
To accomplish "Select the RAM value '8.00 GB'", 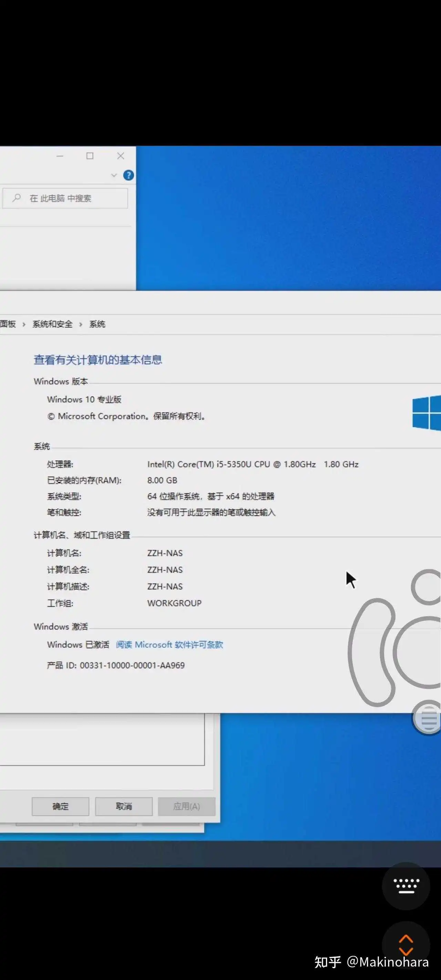I will (162, 480).
